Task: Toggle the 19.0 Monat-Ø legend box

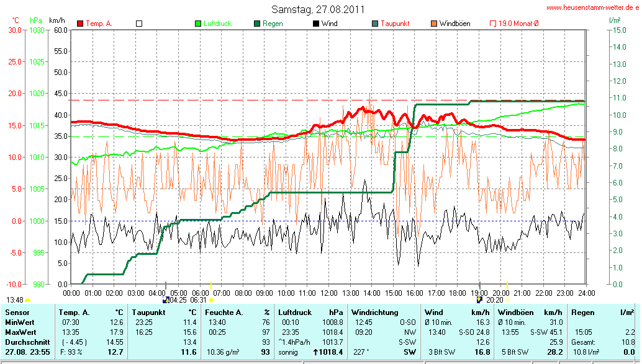Action: tap(493, 24)
